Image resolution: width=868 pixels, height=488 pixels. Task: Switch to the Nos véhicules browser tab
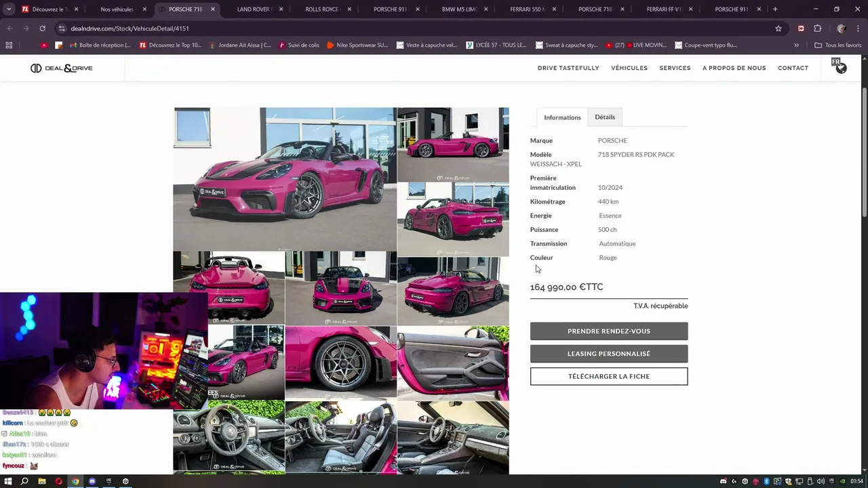coord(117,9)
